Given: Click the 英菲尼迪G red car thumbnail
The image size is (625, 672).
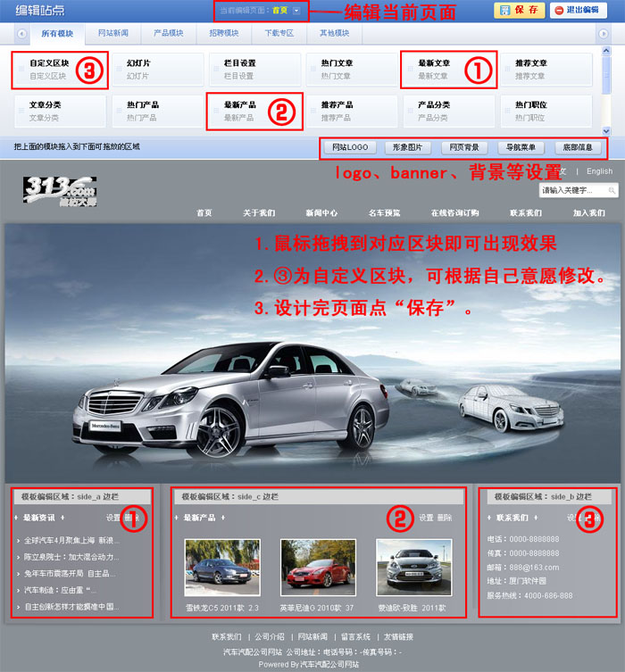Looking at the screenshot, I should [318, 568].
